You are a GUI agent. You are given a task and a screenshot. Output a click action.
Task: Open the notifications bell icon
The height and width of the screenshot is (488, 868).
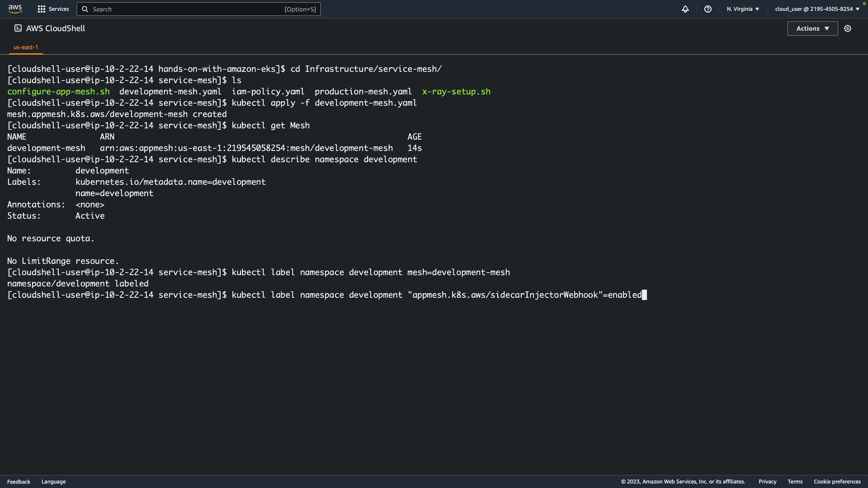[x=685, y=9]
